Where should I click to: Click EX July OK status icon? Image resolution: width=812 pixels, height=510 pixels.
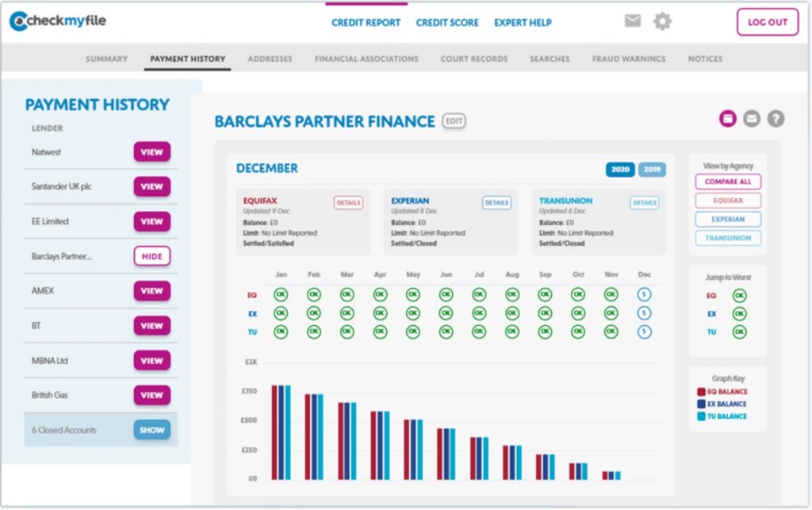tap(479, 313)
